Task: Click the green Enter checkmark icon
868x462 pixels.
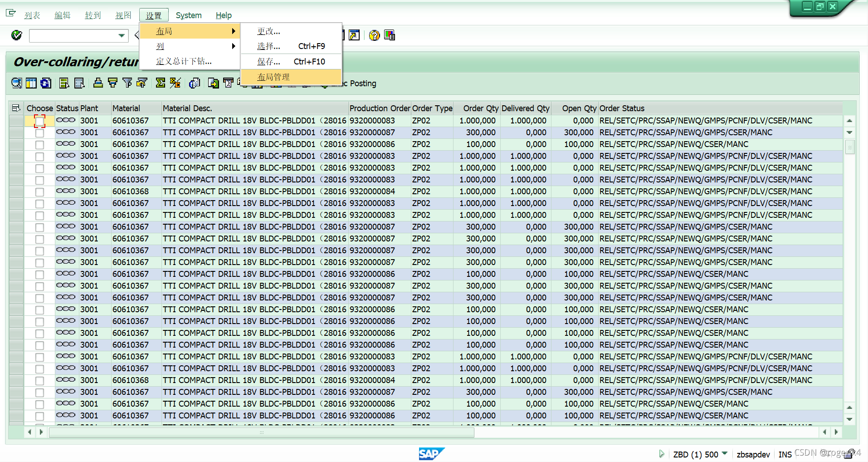Action: click(x=17, y=35)
